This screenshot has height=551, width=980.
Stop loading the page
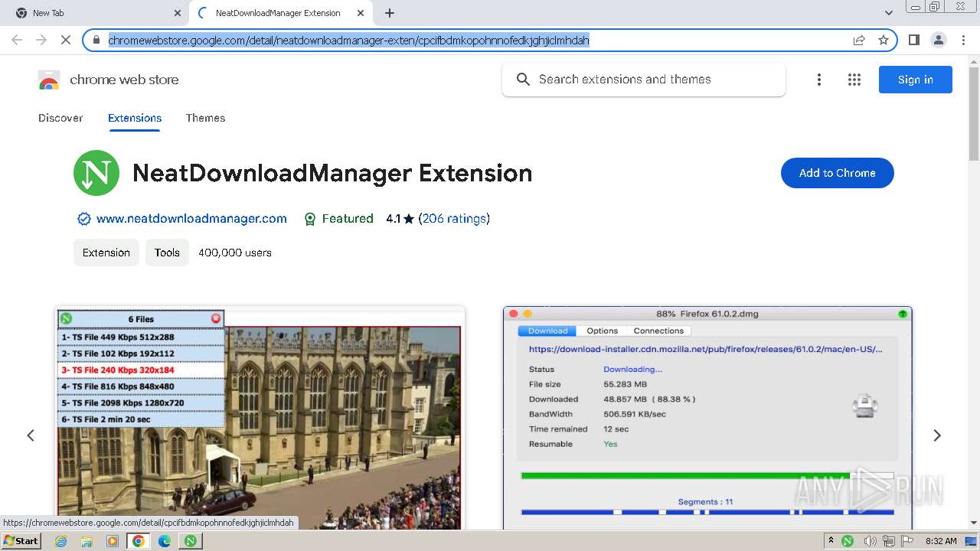pyautogui.click(x=66, y=40)
